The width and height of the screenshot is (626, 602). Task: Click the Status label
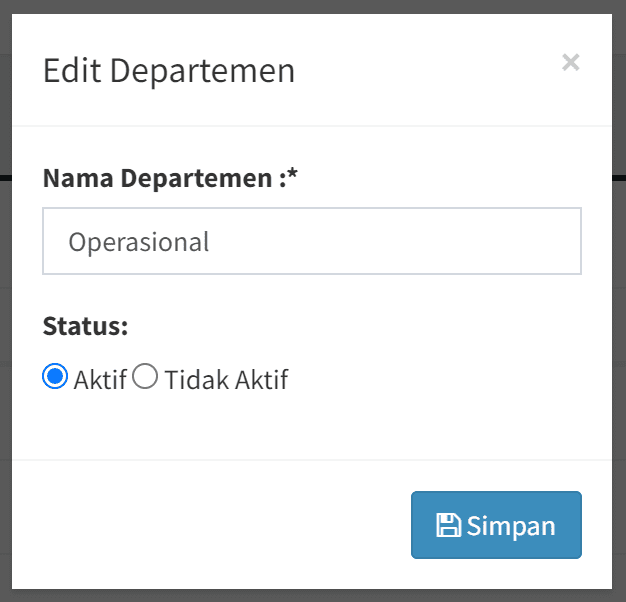[86, 326]
